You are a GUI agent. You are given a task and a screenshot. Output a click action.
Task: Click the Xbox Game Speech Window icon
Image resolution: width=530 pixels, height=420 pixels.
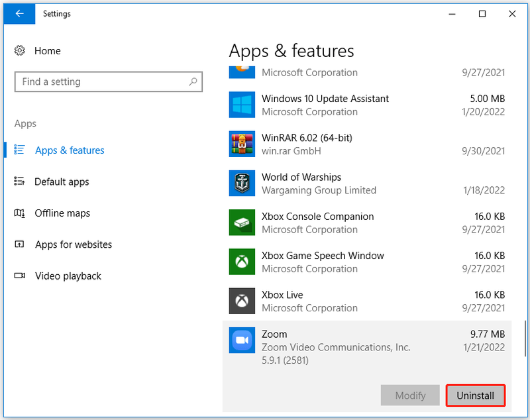(x=242, y=262)
